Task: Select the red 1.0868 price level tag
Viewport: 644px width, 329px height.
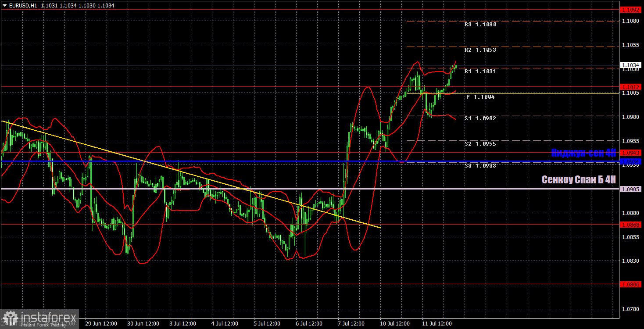Action: [x=631, y=225]
